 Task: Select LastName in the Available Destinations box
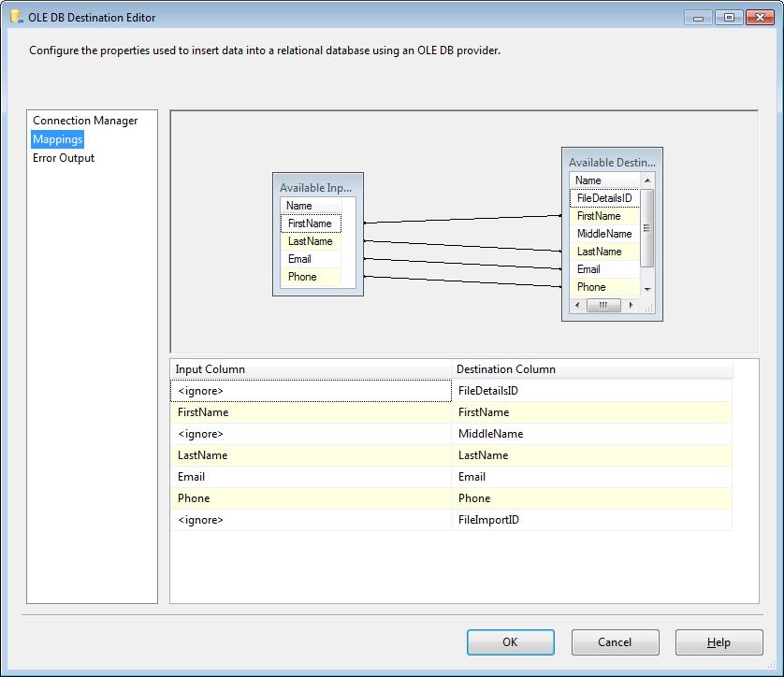point(604,252)
